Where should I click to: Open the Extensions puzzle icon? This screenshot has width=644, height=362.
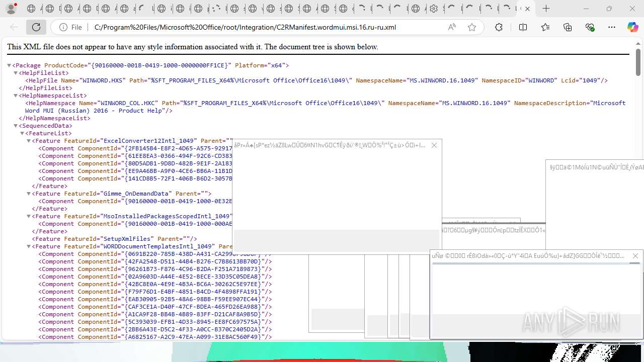pyautogui.click(x=499, y=27)
